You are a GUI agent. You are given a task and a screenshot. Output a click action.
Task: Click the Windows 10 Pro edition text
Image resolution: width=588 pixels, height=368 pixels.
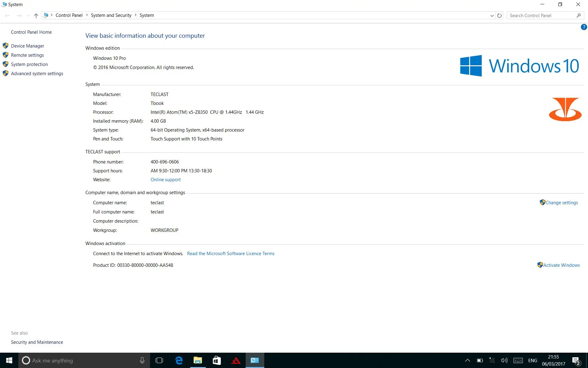(109, 58)
